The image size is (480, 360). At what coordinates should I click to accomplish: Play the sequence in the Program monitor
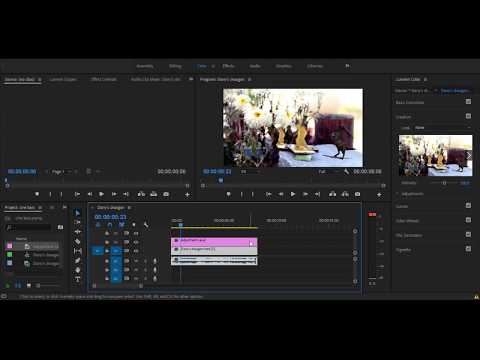click(x=293, y=194)
